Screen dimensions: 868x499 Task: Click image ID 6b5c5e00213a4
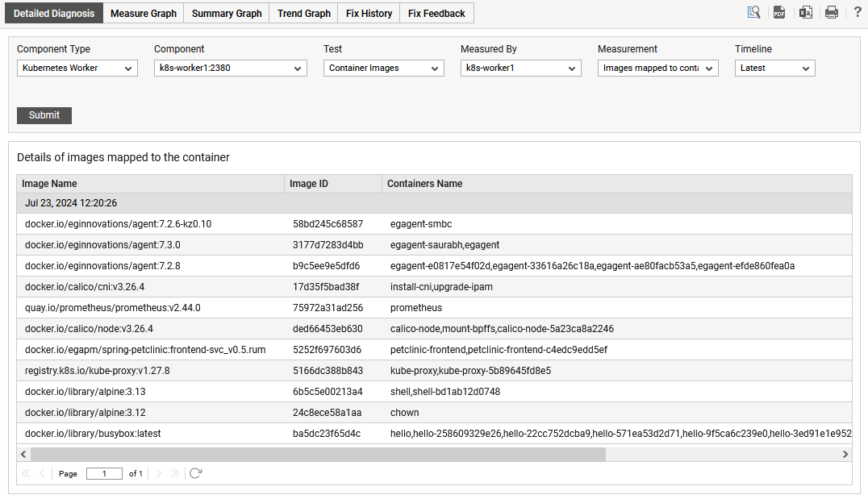tap(328, 393)
